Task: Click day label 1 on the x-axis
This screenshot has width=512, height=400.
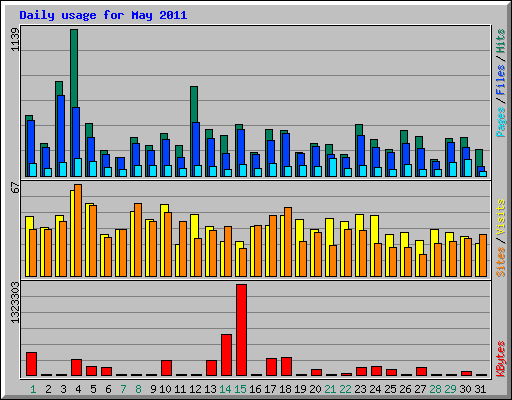Action: point(33,389)
